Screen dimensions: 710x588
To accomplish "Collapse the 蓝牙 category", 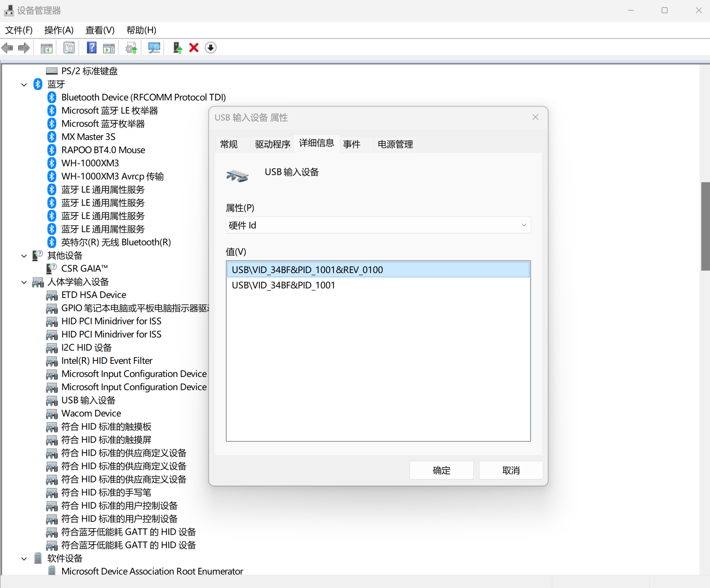I will (x=24, y=85).
